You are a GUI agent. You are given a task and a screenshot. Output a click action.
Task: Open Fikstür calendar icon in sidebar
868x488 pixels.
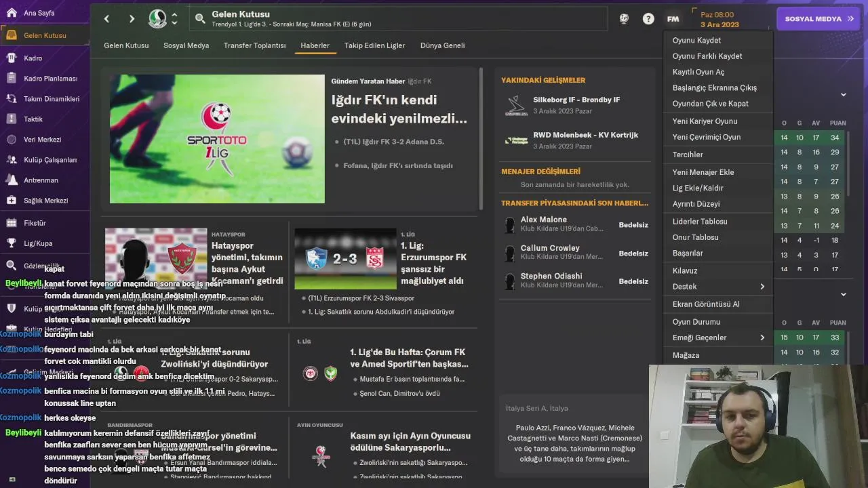click(12, 222)
